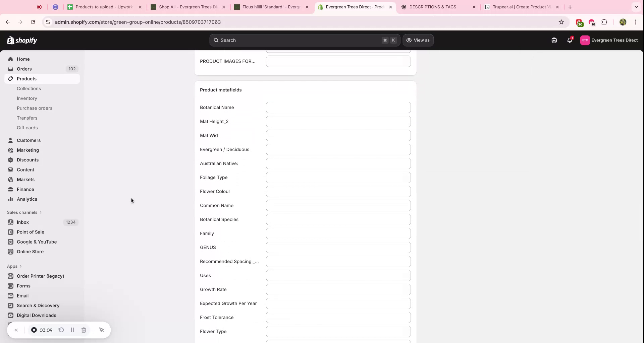Click the Shopify logo
The height and width of the screenshot is (343, 644).
22,40
